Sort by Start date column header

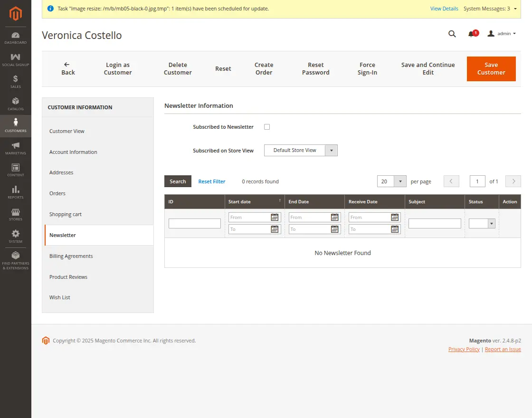pyautogui.click(x=240, y=202)
